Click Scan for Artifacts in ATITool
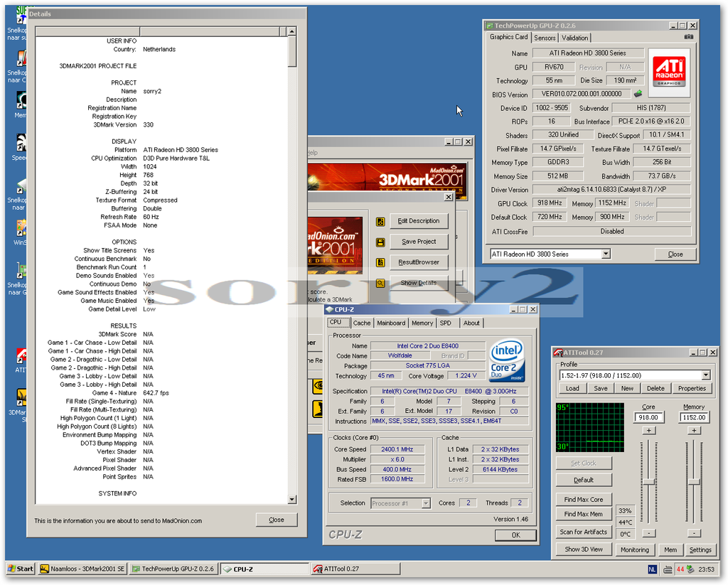The height and width of the screenshot is (585, 728). point(583,532)
